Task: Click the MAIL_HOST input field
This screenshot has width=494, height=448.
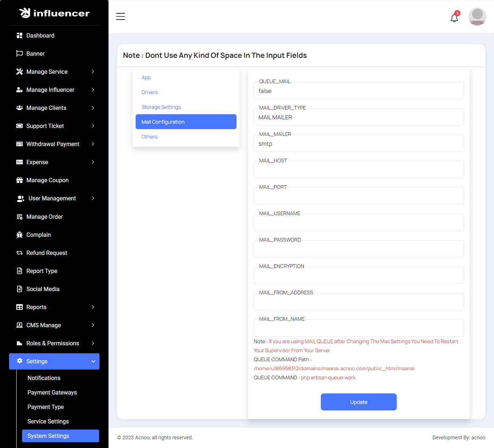Action: [x=358, y=170]
